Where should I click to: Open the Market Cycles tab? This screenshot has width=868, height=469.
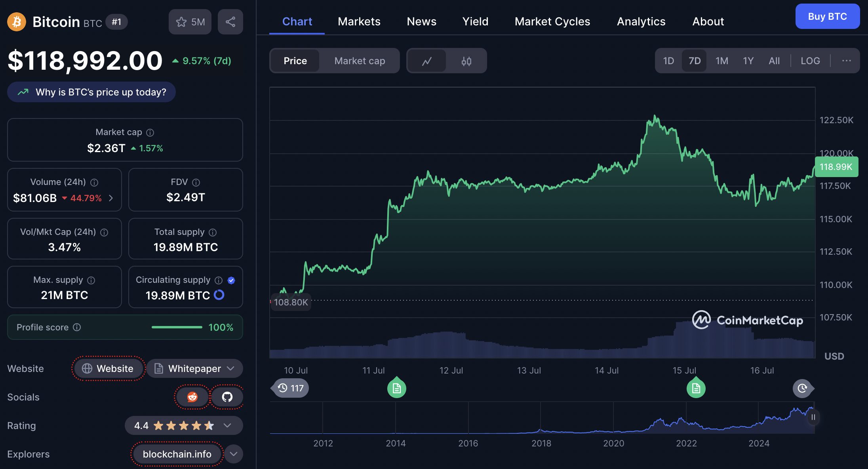click(x=552, y=21)
